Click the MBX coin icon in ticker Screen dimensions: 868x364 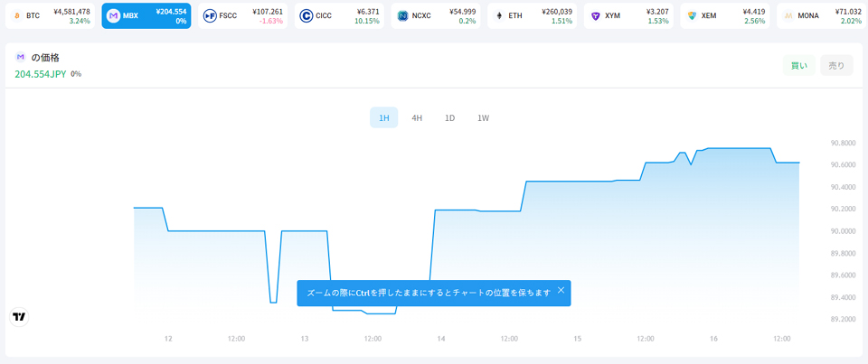pos(113,16)
